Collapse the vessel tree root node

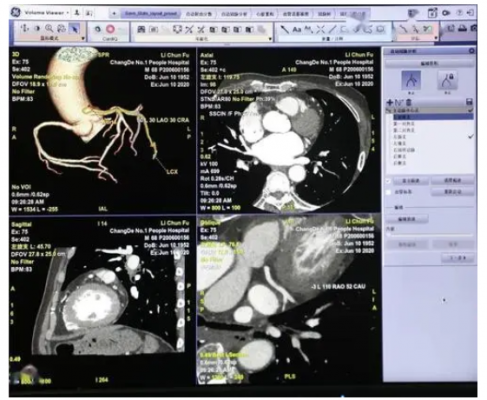tap(388, 110)
